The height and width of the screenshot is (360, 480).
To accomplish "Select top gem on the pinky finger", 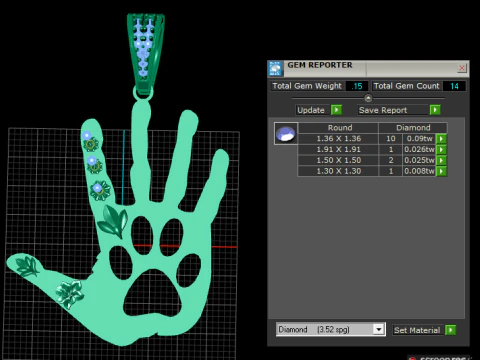I will [x=87, y=135].
